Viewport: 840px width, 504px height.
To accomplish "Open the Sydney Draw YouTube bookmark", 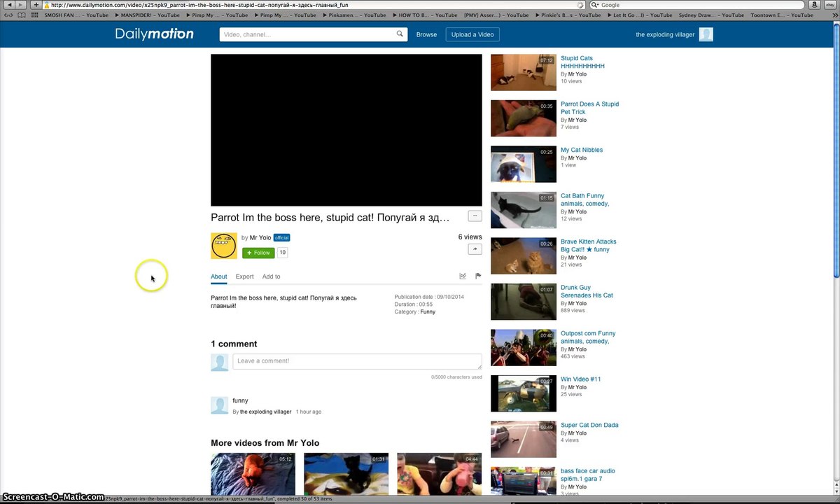I will point(711,15).
